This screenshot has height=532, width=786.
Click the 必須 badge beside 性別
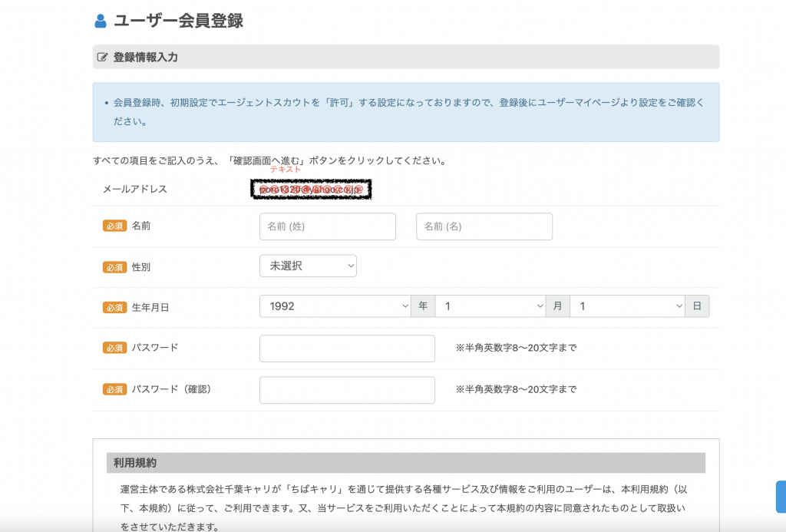coord(115,267)
